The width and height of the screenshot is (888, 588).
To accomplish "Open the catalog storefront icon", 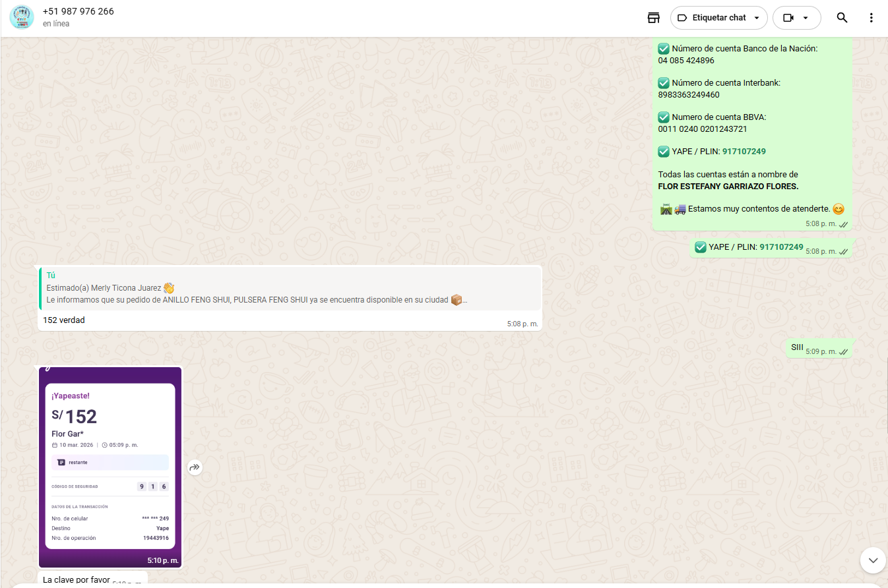I will click(653, 18).
